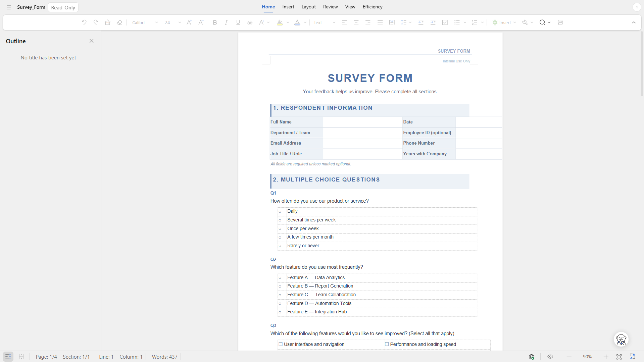
Task: Click the fit-to-page icon
Action: pyautogui.click(x=619, y=357)
